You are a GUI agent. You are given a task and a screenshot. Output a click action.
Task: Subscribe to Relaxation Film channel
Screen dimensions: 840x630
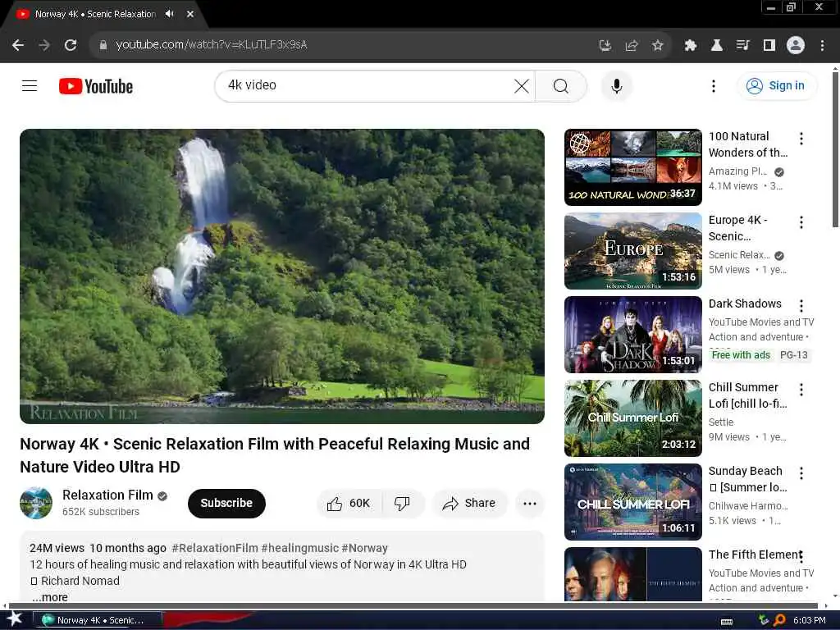(226, 503)
